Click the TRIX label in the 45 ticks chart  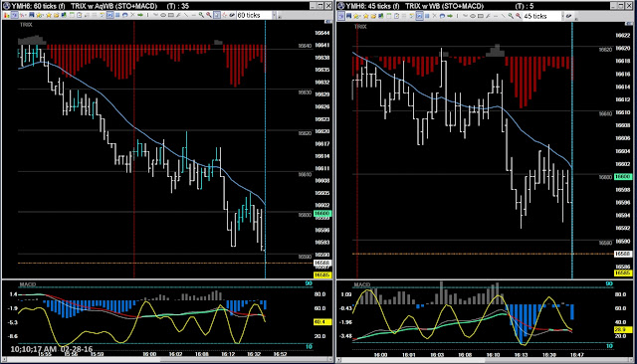click(360, 27)
